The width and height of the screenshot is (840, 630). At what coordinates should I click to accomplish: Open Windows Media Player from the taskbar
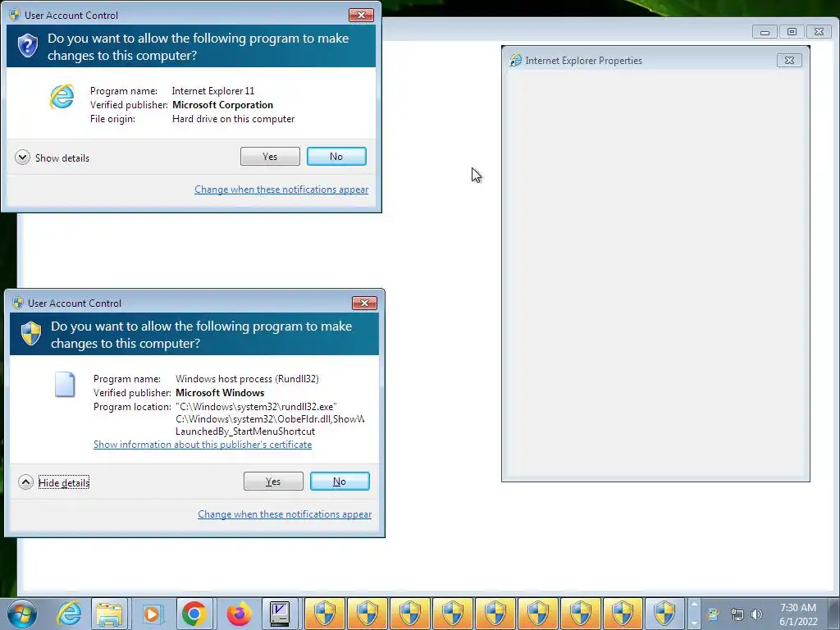click(x=152, y=614)
